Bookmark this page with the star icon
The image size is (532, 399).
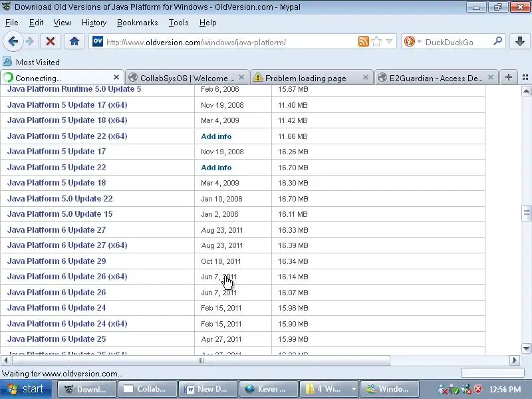pyautogui.click(x=376, y=42)
